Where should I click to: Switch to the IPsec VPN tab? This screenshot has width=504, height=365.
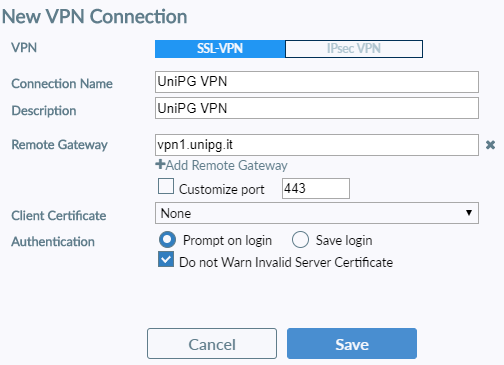[354, 49]
